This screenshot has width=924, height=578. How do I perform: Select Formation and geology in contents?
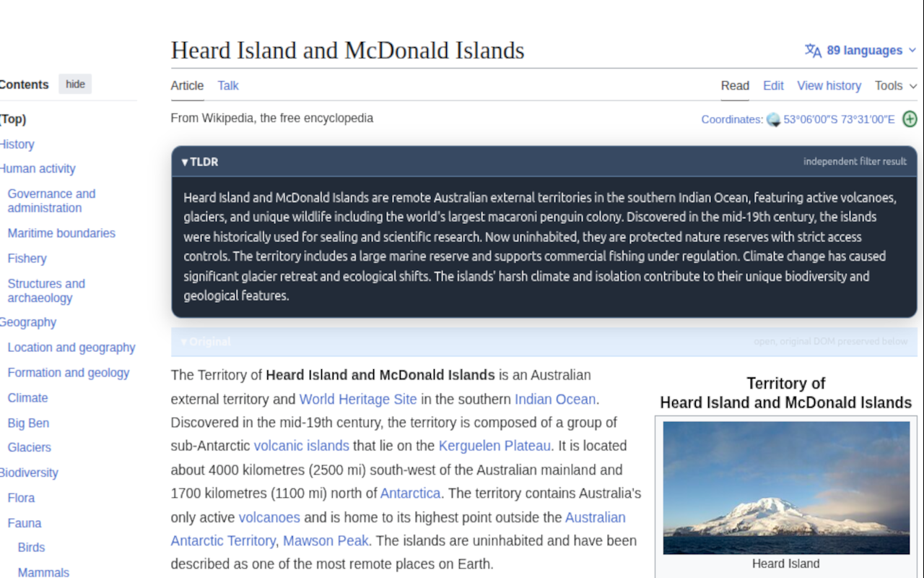click(x=69, y=373)
